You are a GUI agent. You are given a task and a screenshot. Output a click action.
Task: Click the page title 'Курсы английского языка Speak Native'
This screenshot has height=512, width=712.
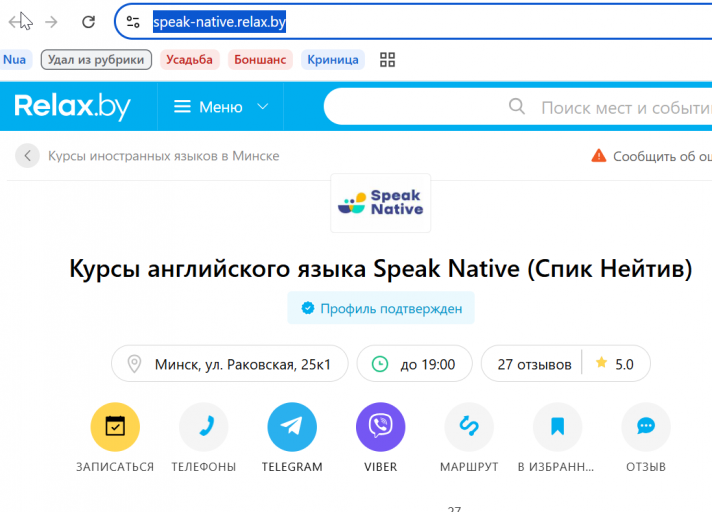(x=381, y=268)
